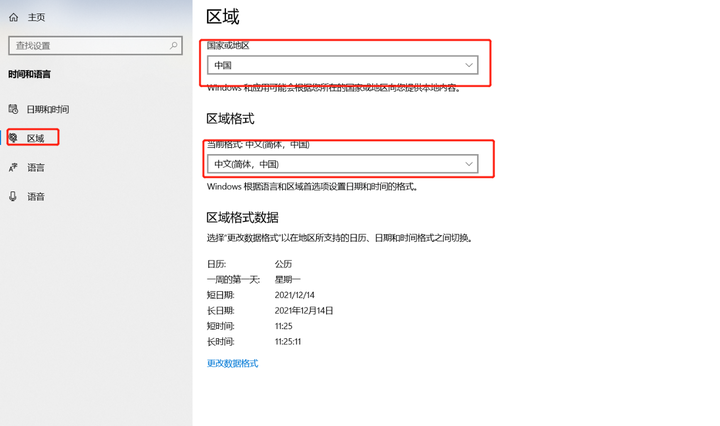Click the chevron of the 中国 dropdown

point(469,65)
